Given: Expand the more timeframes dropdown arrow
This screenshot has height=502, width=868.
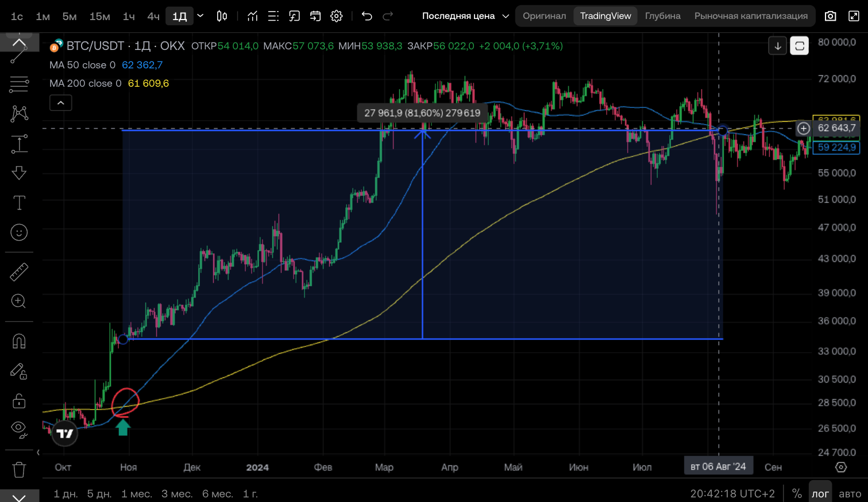Looking at the screenshot, I should pyautogui.click(x=200, y=16).
